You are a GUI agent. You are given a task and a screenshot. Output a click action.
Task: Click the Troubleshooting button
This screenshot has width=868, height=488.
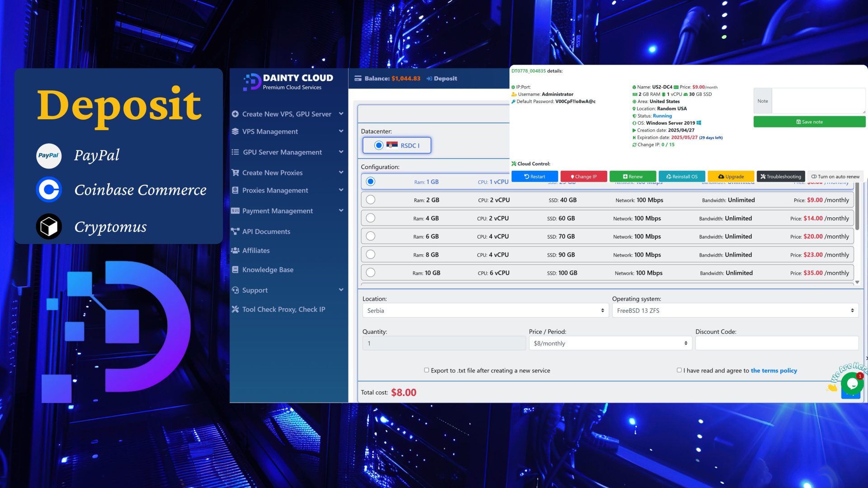pos(781,177)
